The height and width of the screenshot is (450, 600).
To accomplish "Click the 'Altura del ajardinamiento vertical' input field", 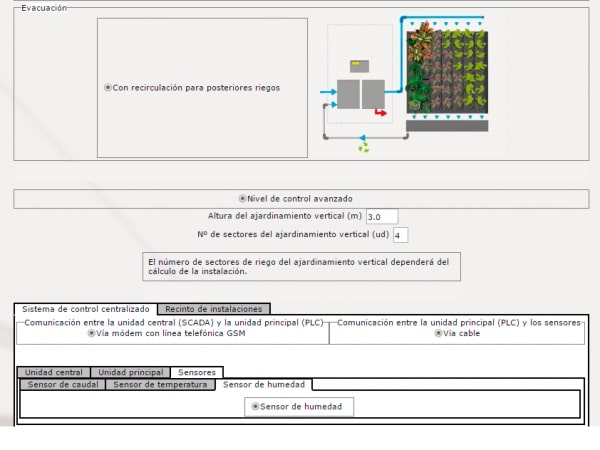I will pyautogui.click(x=382, y=217).
